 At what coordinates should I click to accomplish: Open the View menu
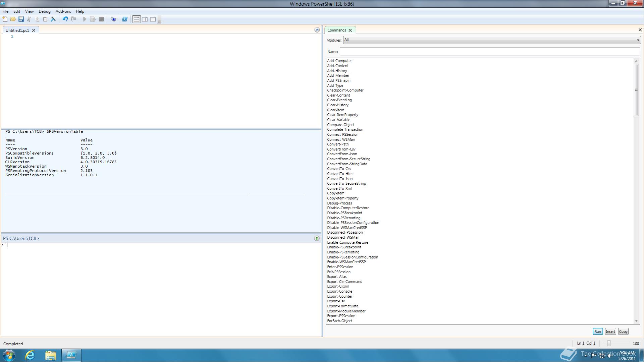29,11
